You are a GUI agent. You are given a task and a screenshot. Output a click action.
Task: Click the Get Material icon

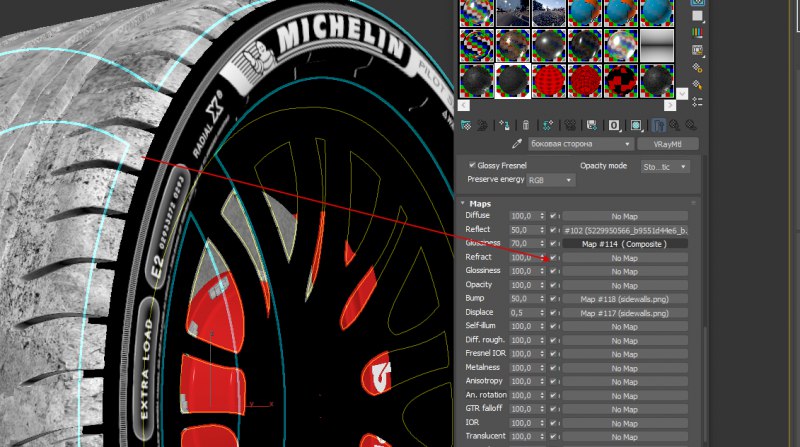465,125
